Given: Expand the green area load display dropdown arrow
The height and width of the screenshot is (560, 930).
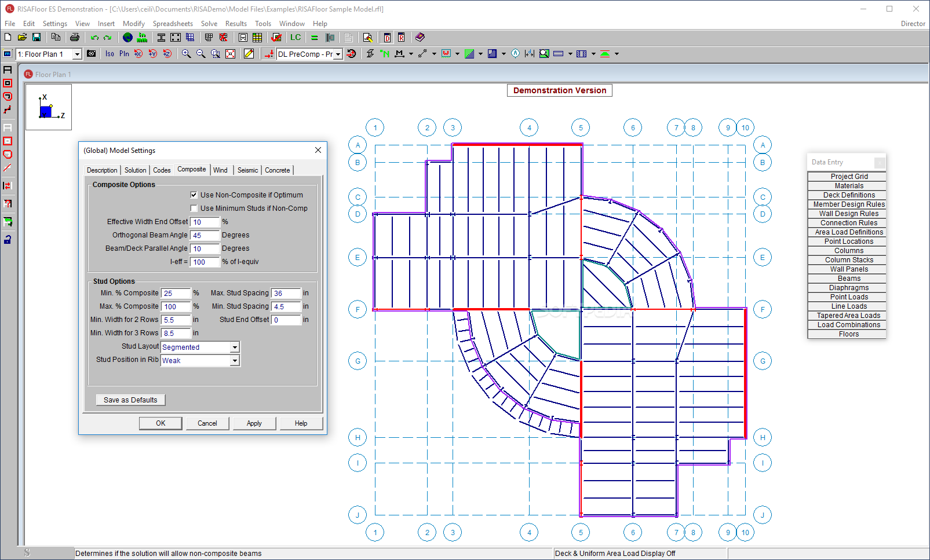Looking at the screenshot, I should point(480,54).
